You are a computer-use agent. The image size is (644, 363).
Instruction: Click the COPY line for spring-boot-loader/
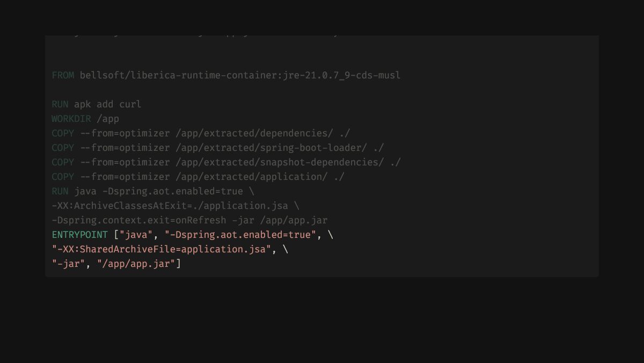[x=218, y=148]
